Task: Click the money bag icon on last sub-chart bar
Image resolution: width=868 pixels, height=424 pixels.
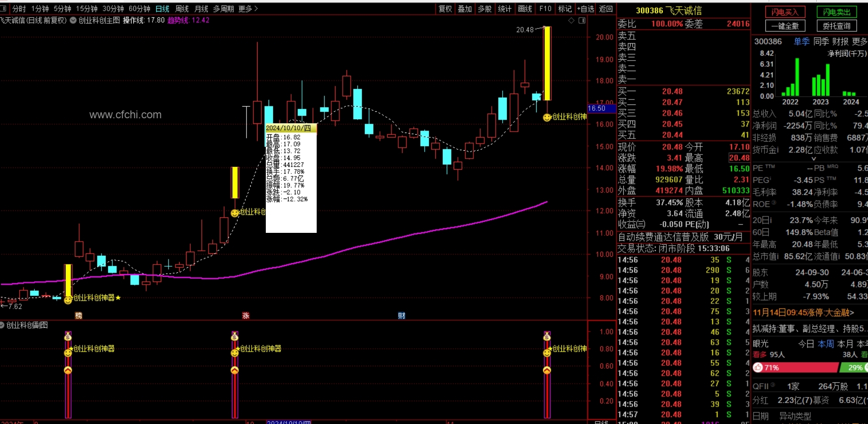Action: (x=547, y=337)
